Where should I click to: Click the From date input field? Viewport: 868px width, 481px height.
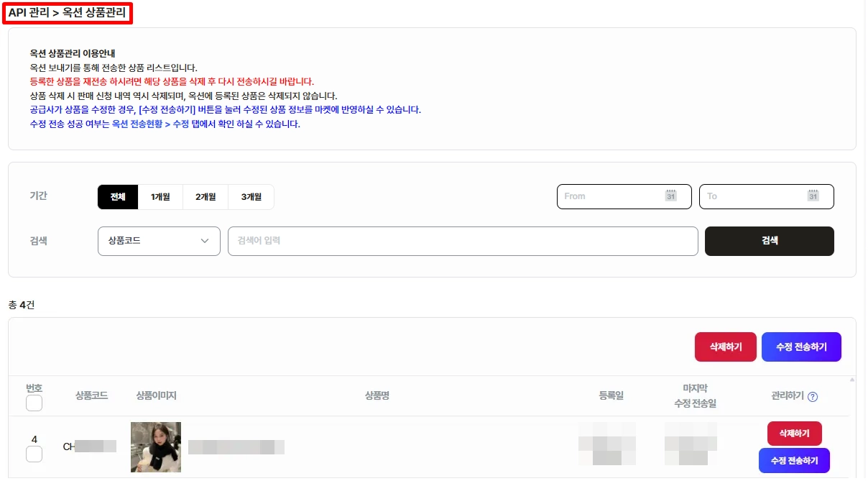[624, 196]
